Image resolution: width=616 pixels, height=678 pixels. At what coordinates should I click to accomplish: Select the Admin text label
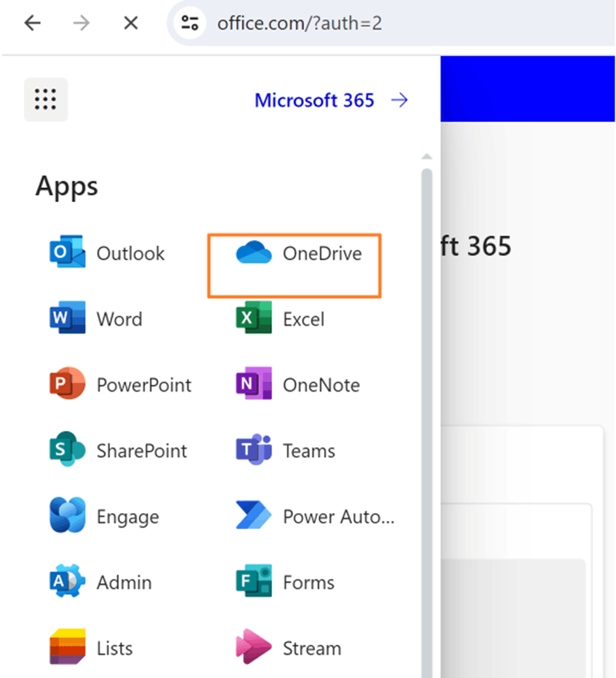pos(124,582)
